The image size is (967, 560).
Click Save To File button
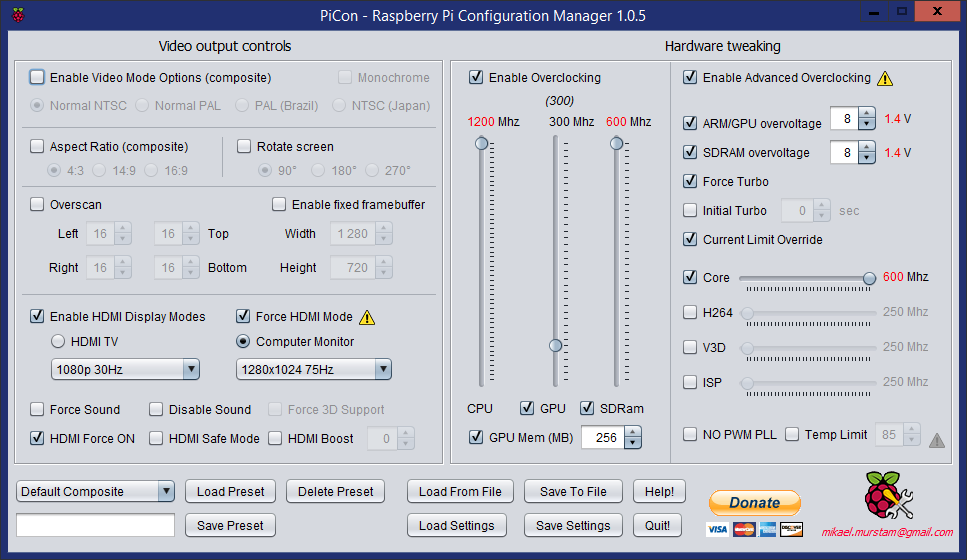coord(574,492)
